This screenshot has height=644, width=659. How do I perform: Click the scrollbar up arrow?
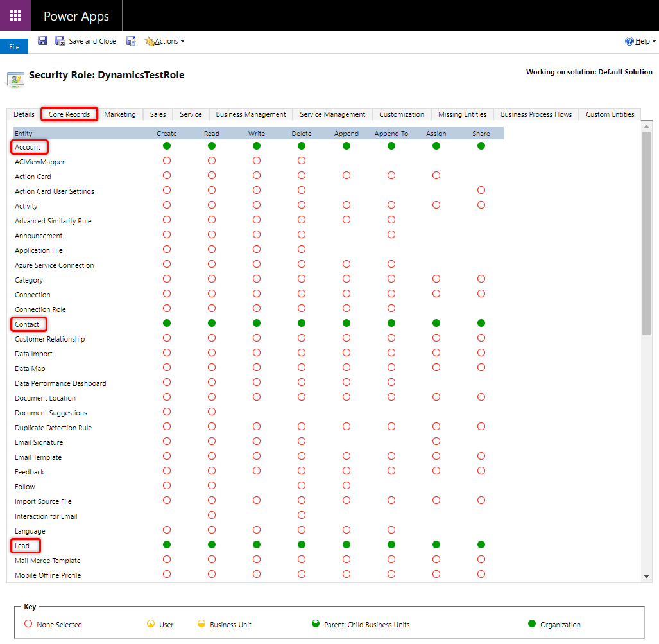[646, 126]
